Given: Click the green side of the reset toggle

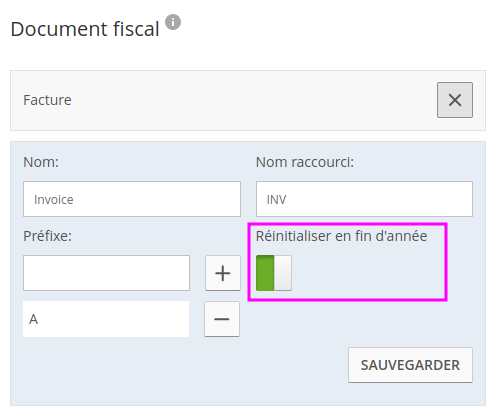Looking at the screenshot, I should [265, 273].
